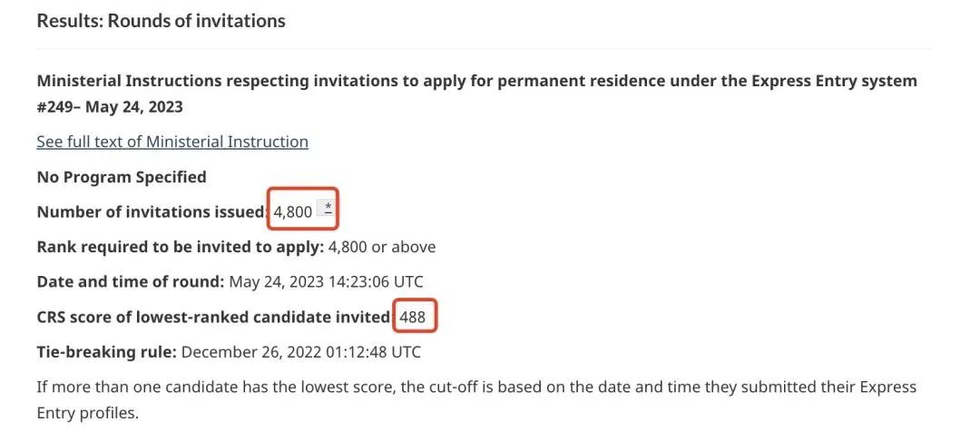Select the 4,800 or above rank value
Screen dimensions: 980x442
point(382,247)
